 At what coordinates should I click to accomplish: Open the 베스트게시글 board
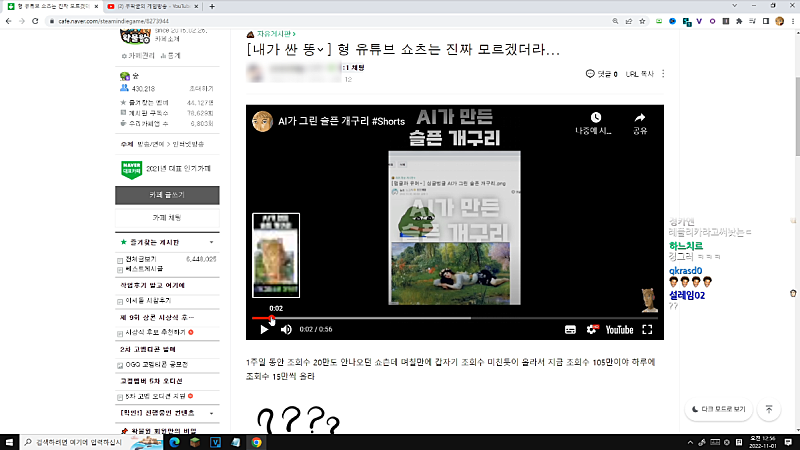[144, 268]
